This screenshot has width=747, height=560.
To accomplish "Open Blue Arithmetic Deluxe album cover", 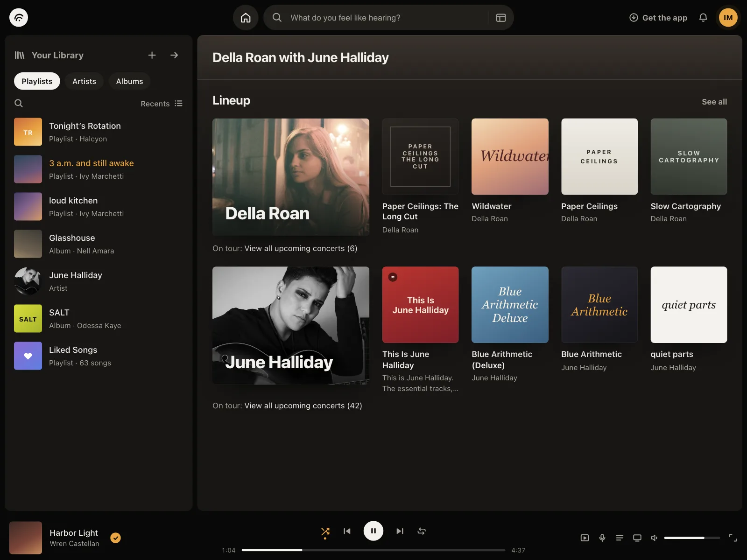I will (x=510, y=305).
